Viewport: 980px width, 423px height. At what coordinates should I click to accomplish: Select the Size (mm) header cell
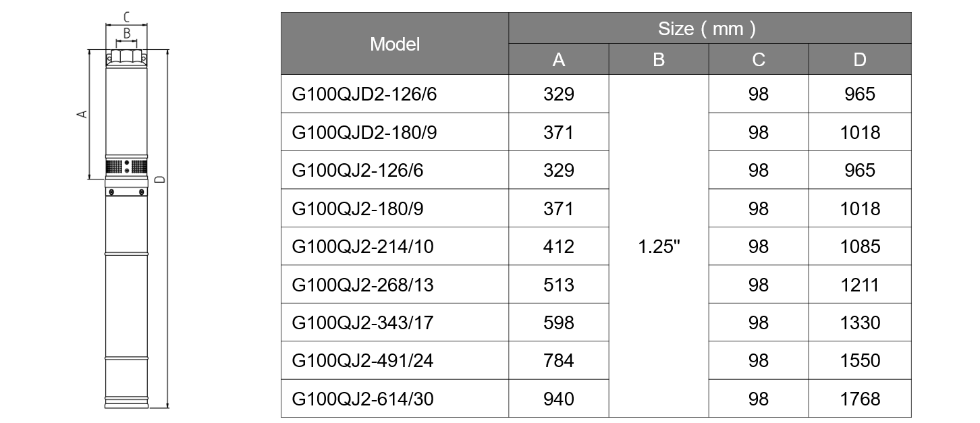tap(709, 28)
